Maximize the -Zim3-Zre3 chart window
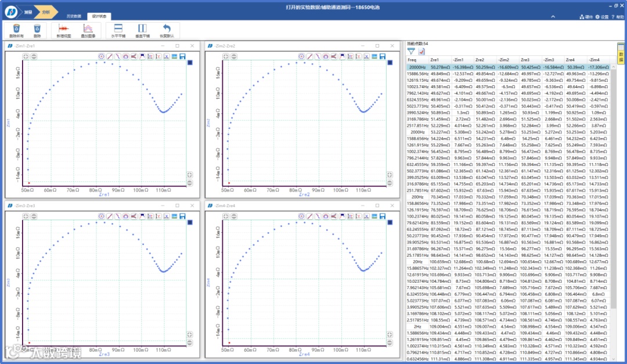 click(x=177, y=205)
